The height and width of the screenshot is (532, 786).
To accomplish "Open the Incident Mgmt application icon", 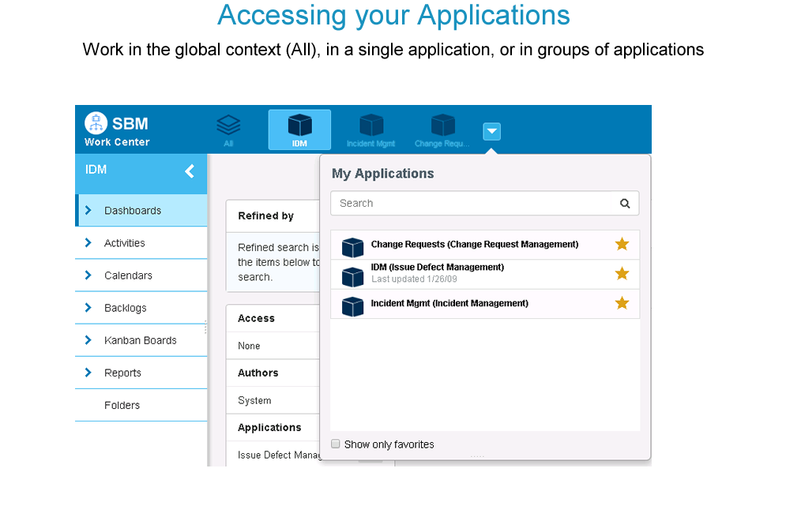I will tap(370, 126).
